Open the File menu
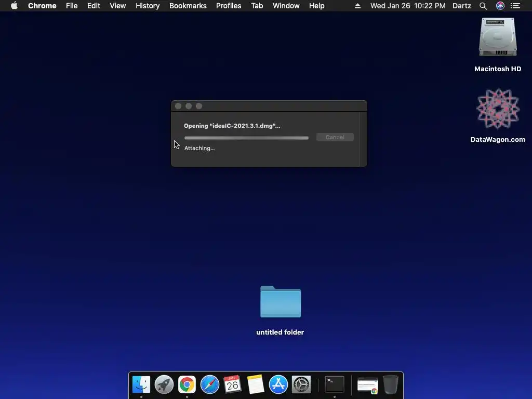The width and height of the screenshot is (532, 399). pyautogui.click(x=72, y=6)
